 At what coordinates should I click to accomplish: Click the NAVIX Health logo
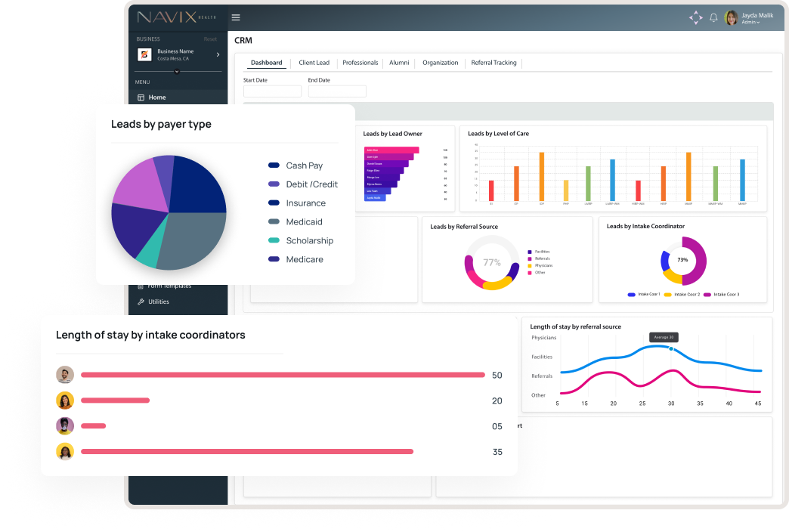176,17
